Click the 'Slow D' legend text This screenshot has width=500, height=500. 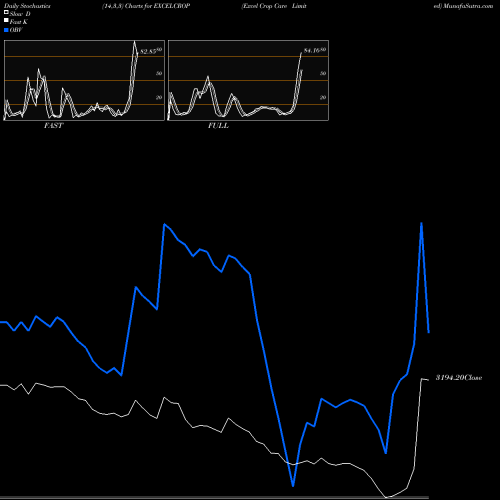(20, 14)
